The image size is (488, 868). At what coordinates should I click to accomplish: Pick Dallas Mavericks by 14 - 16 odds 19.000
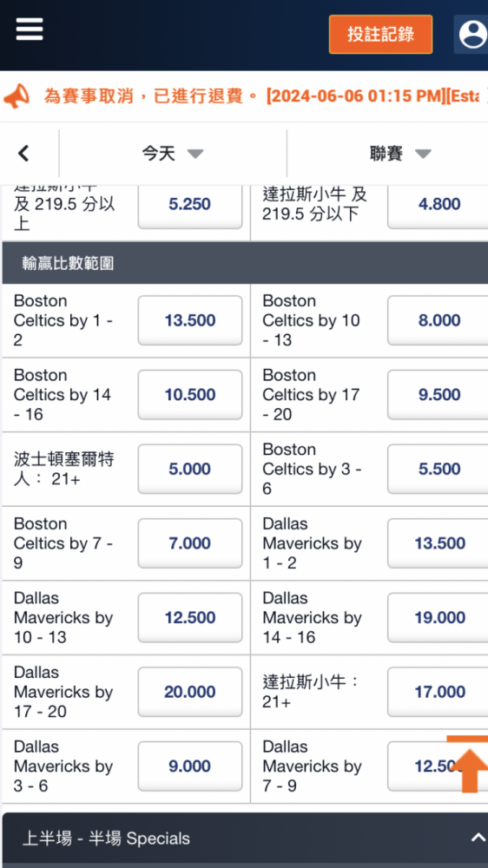point(438,617)
